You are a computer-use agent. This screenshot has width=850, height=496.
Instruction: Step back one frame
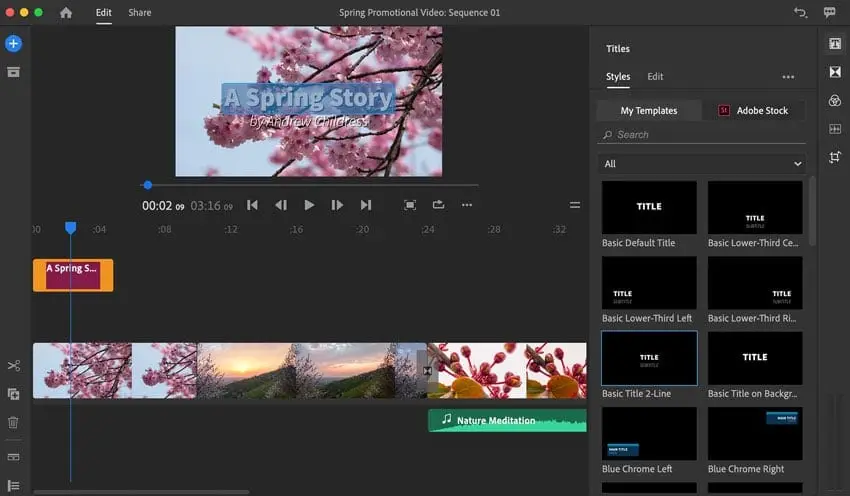[x=281, y=205]
